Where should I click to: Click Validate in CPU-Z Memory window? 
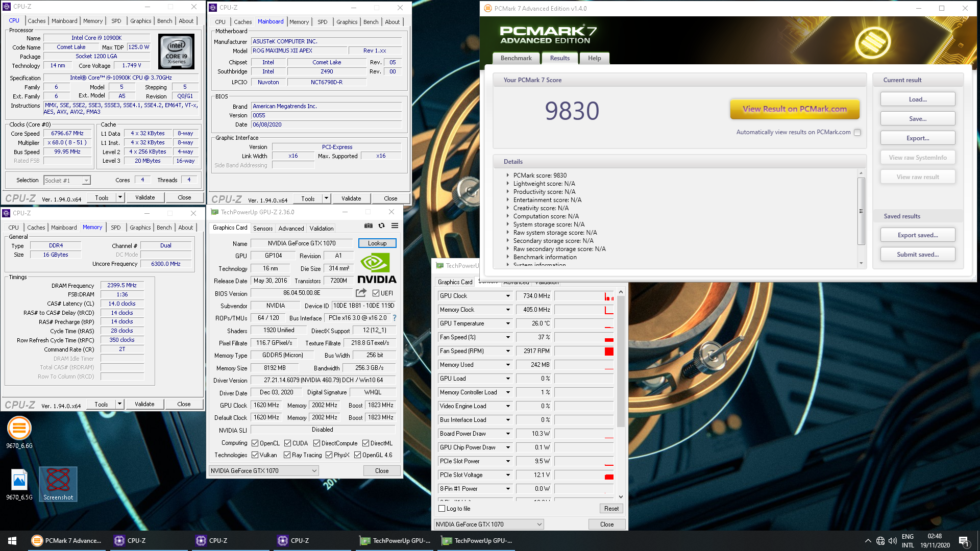(x=144, y=404)
